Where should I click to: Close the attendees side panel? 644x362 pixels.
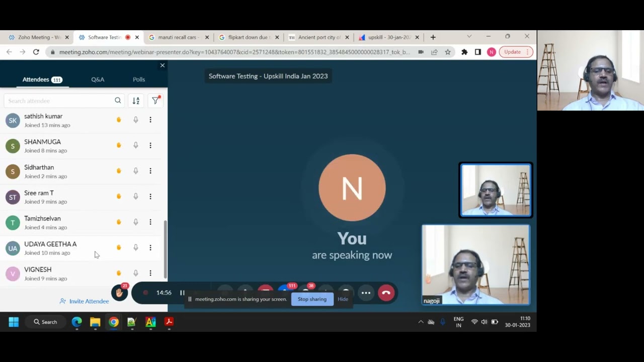[x=162, y=65]
